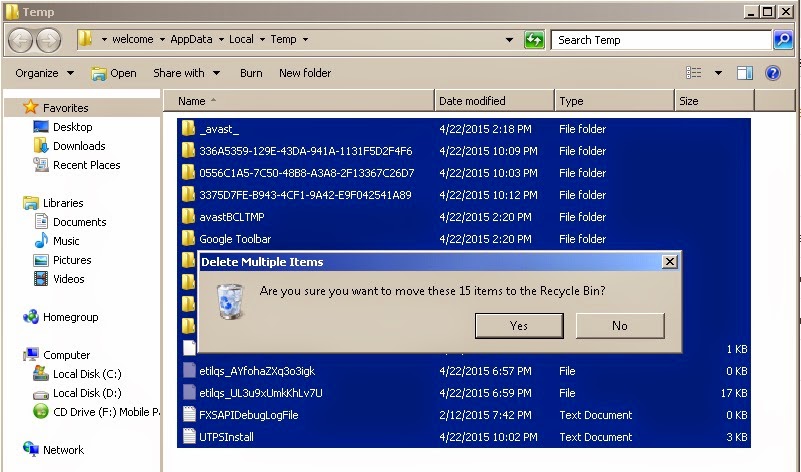Click the Forward navigation arrow
The image size is (801, 472).
(x=48, y=40)
